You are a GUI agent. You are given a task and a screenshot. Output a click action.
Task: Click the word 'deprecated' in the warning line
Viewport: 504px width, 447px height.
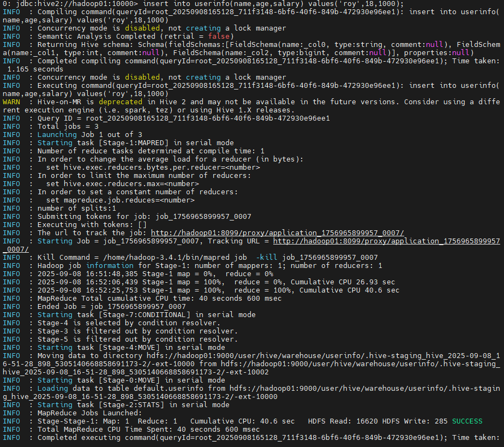point(121,102)
